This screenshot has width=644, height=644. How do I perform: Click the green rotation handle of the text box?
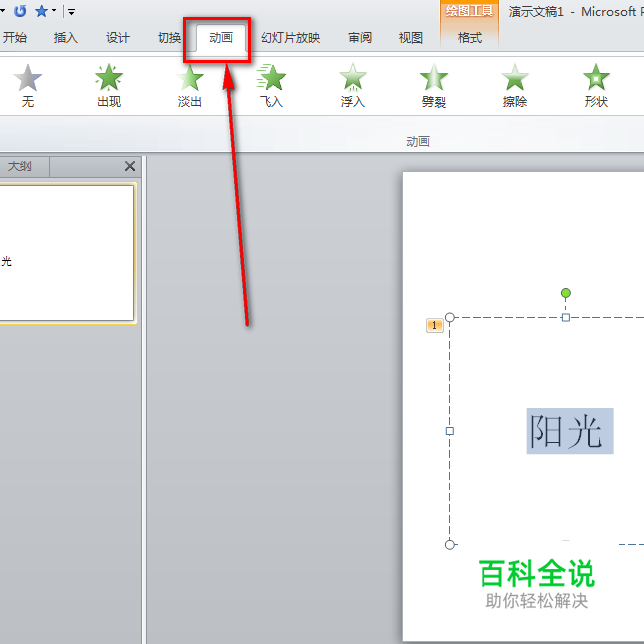(x=566, y=293)
